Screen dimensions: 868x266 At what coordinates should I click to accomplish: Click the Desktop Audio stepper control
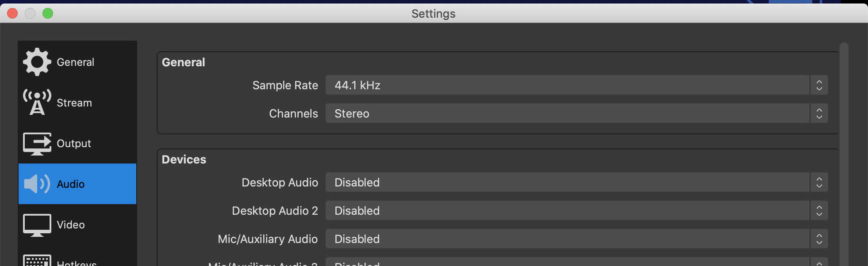tap(819, 182)
